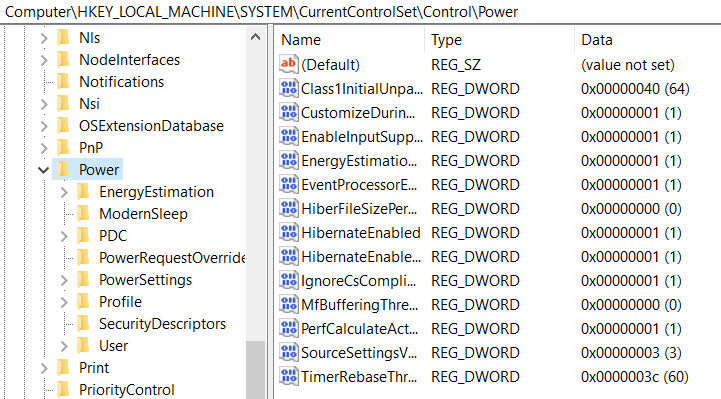
Task: Click the PerfCalculateAct... DWORD icon
Action: tap(289, 328)
